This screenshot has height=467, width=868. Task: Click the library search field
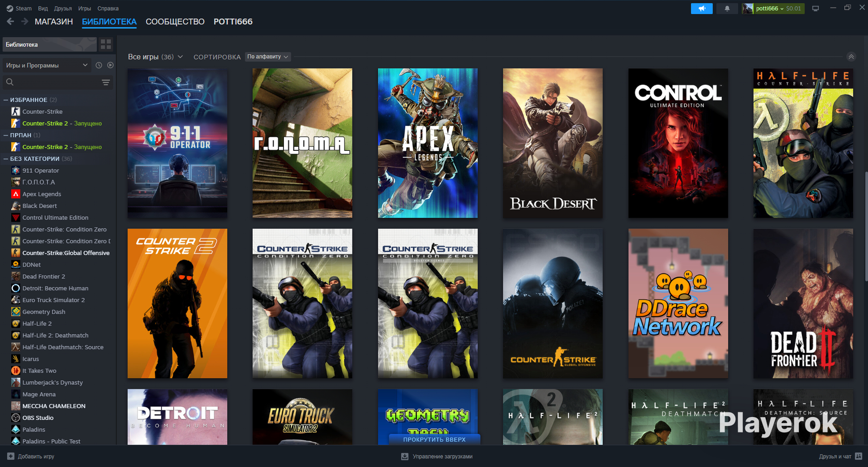(57, 82)
